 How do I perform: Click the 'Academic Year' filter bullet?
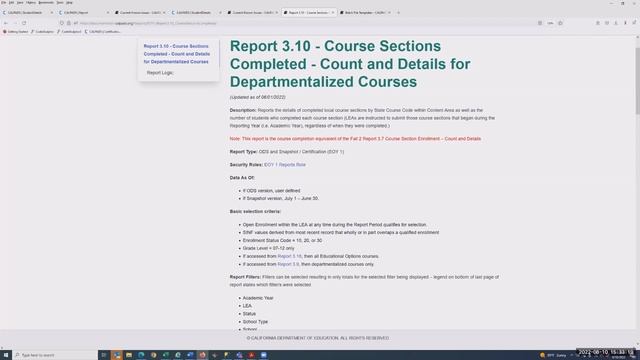pyautogui.click(x=258, y=298)
